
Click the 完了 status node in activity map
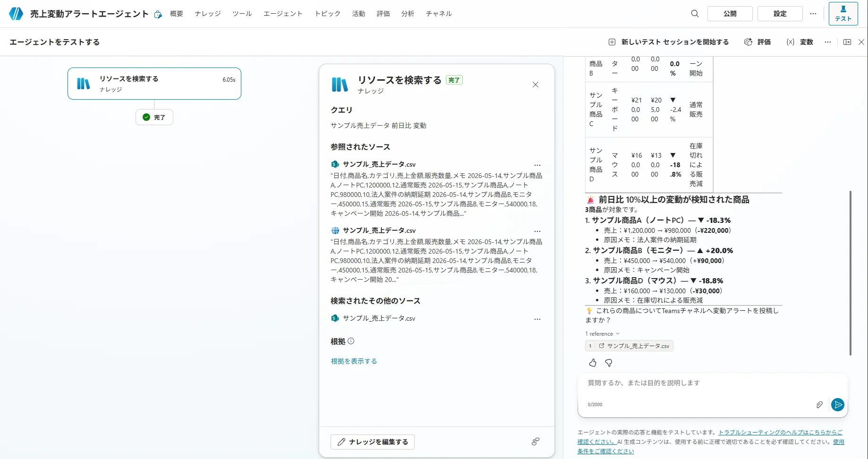pyautogui.click(x=154, y=117)
